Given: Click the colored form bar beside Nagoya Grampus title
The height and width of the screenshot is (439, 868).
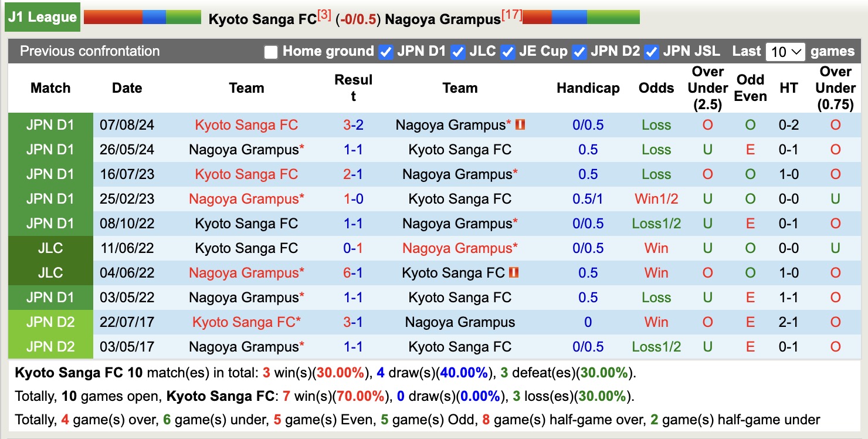Looking at the screenshot, I should [x=581, y=17].
